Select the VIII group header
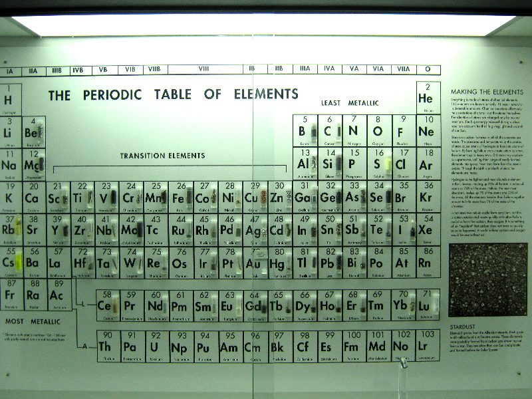The height and width of the screenshot is (399, 532). pos(203,69)
